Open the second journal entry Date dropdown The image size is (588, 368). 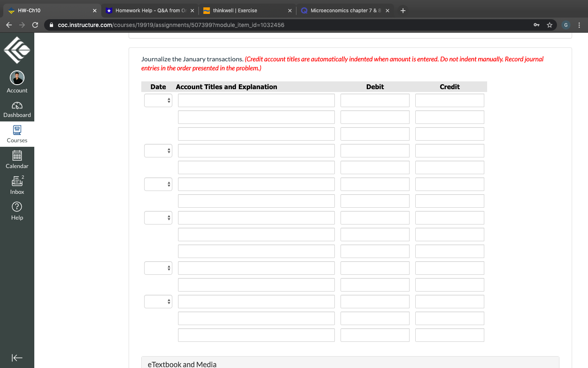click(x=158, y=150)
